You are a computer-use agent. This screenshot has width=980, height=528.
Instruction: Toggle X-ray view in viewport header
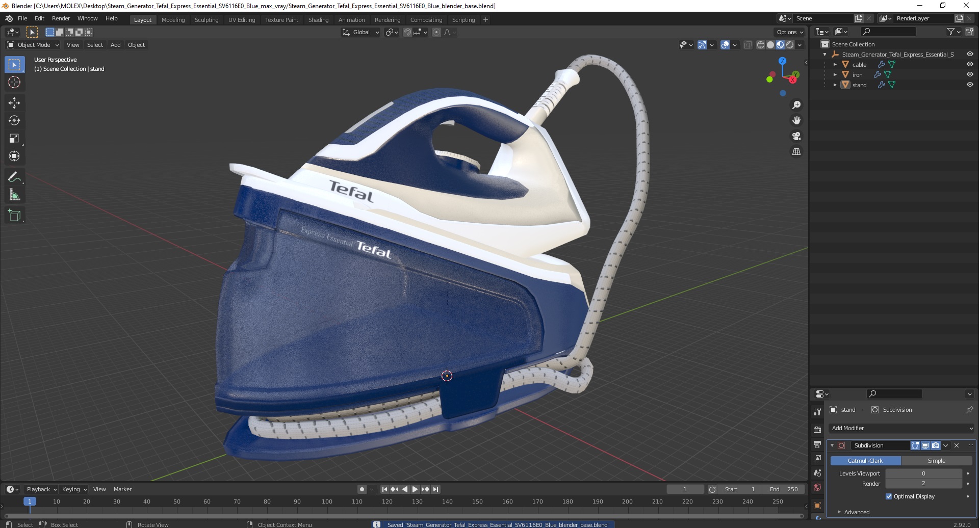(x=748, y=45)
